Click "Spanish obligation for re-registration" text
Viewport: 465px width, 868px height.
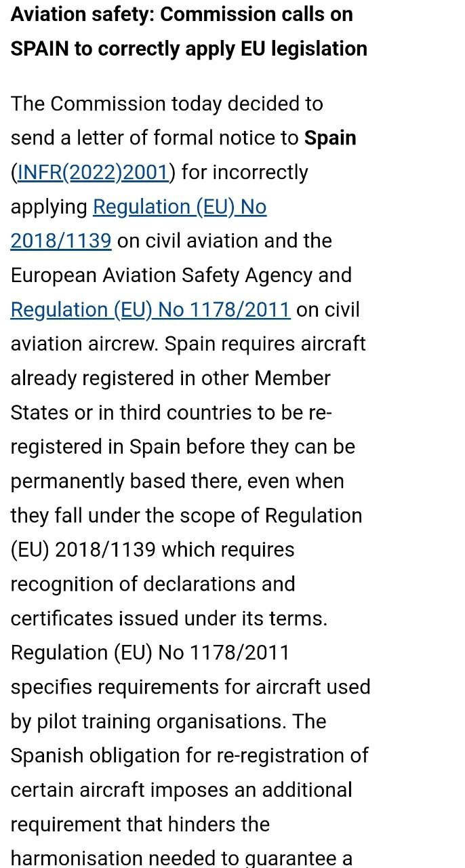(189, 756)
